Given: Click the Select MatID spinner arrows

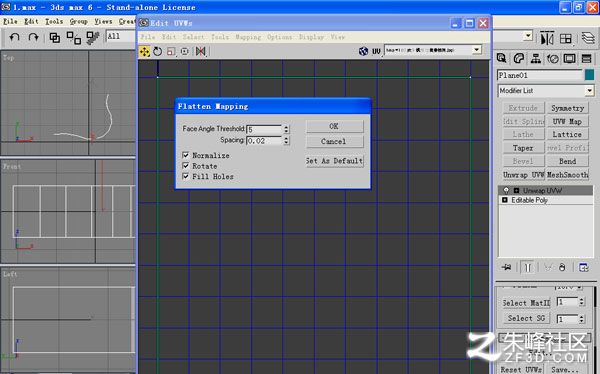Looking at the screenshot, I should (582, 302).
